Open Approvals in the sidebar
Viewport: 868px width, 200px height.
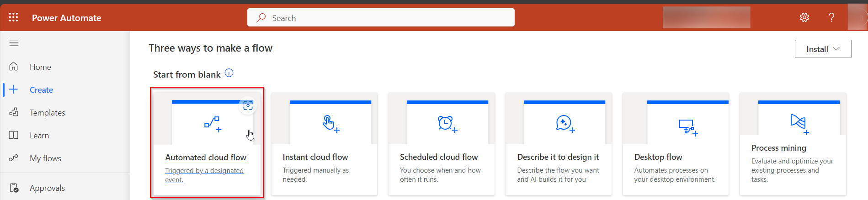click(x=47, y=188)
